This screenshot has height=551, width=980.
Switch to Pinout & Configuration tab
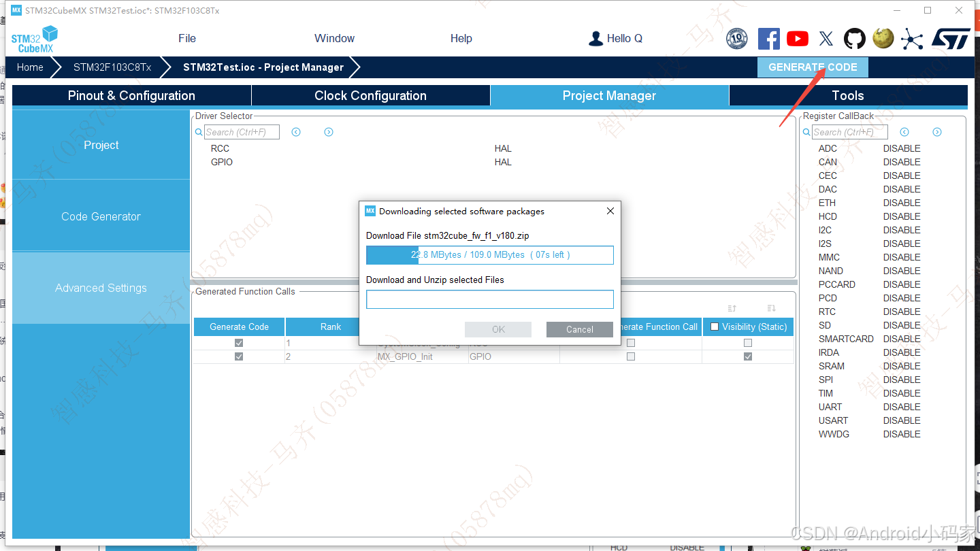[x=131, y=95]
